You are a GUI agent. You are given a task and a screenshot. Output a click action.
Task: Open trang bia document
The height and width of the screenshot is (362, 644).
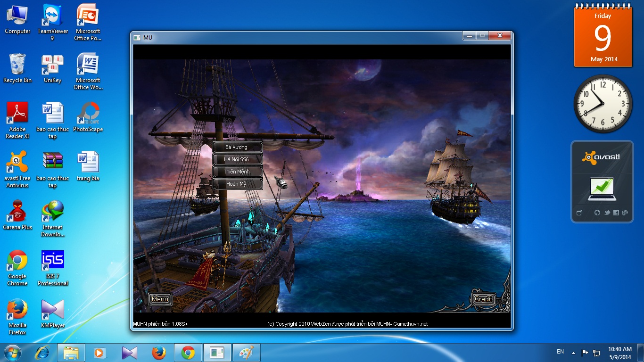88,166
